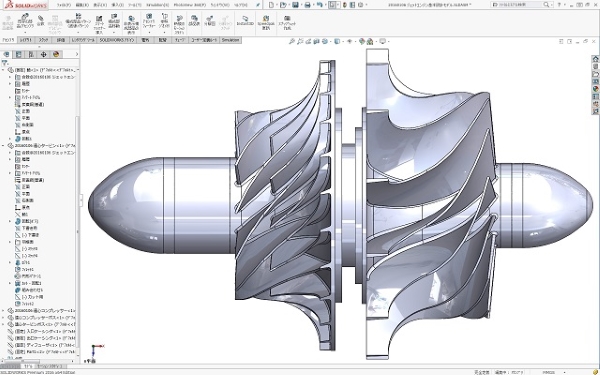Image resolution: width=600 pixels, height=375 pixels.
Task: Expand the 遠心コンプレッサー<1> component node
Action: 3,311
